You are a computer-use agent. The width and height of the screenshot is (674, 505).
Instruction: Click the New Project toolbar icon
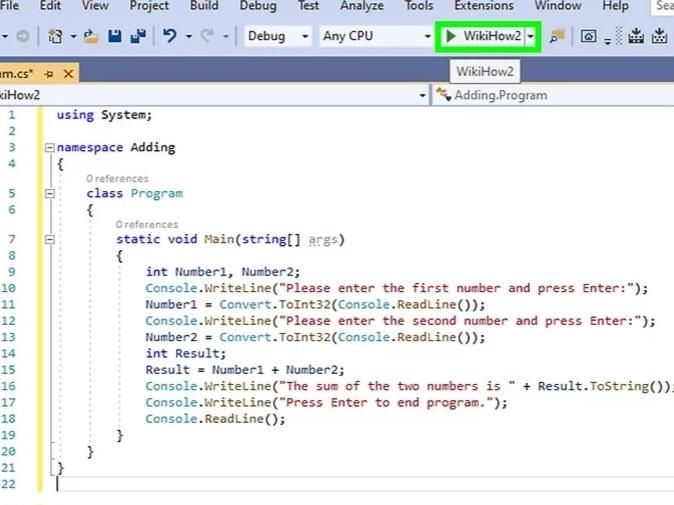(x=55, y=36)
